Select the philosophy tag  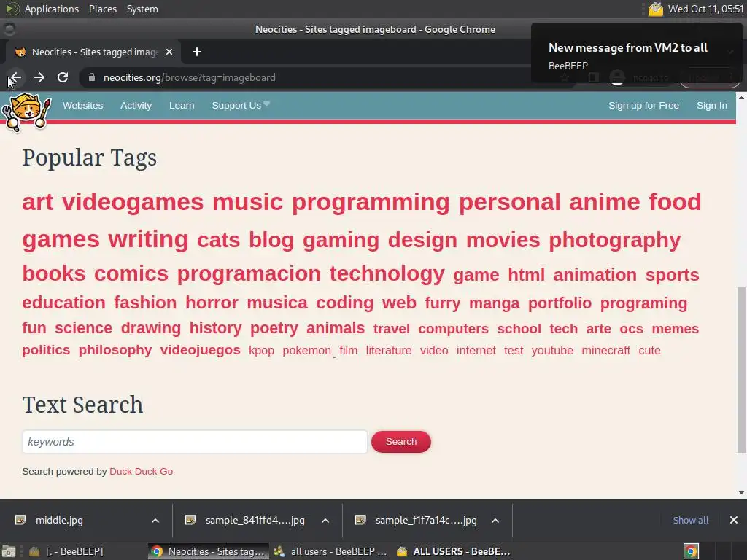115,350
